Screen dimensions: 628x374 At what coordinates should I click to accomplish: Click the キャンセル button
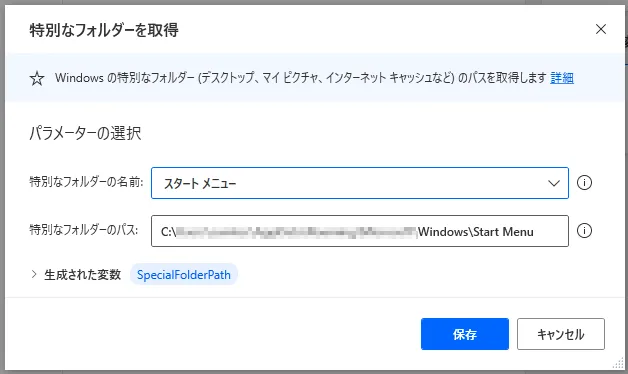[x=561, y=334]
